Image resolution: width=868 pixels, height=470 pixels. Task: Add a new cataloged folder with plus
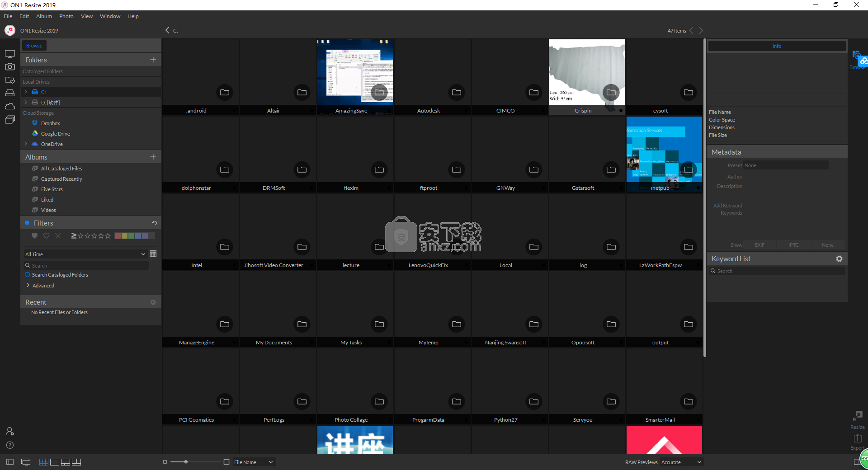(153, 60)
